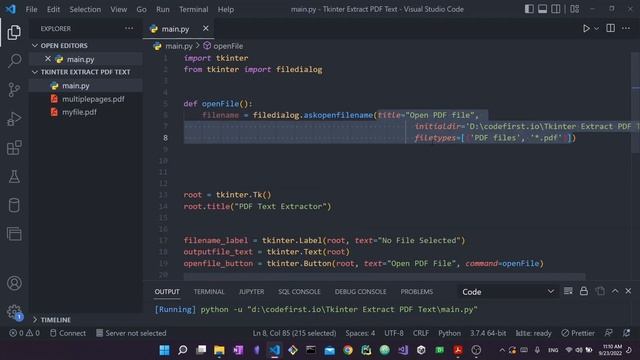Screen dimensions: 640x360
Task: Change the CRLF end of line sequence
Action: point(421,333)
